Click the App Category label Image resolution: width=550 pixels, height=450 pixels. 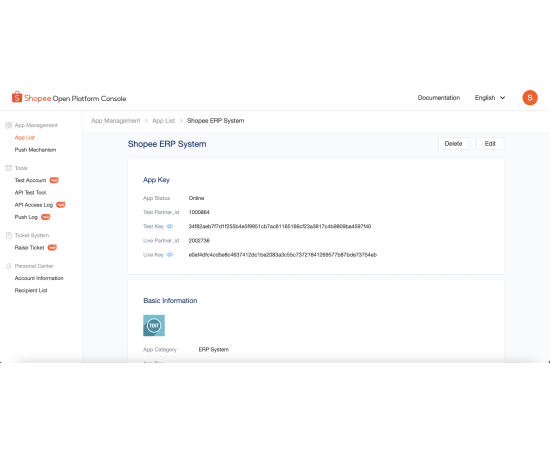(160, 350)
